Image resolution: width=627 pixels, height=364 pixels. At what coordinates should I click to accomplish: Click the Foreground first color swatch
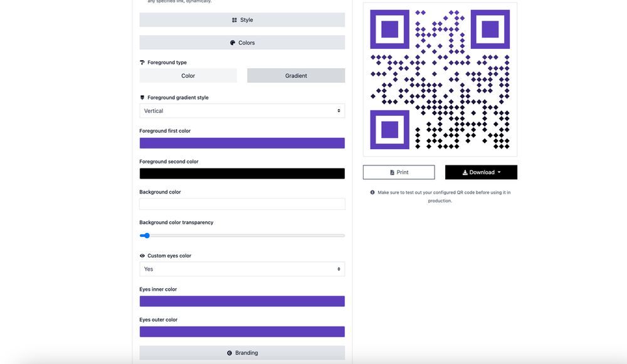pyautogui.click(x=242, y=142)
